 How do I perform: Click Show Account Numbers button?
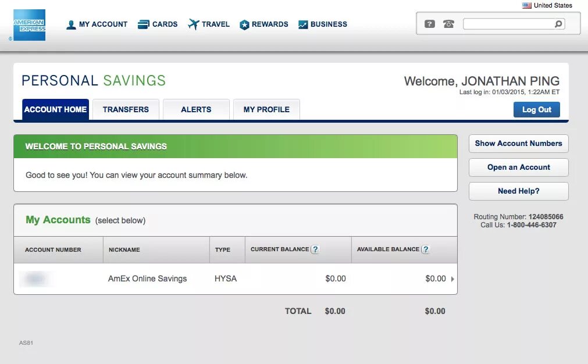coord(519,144)
